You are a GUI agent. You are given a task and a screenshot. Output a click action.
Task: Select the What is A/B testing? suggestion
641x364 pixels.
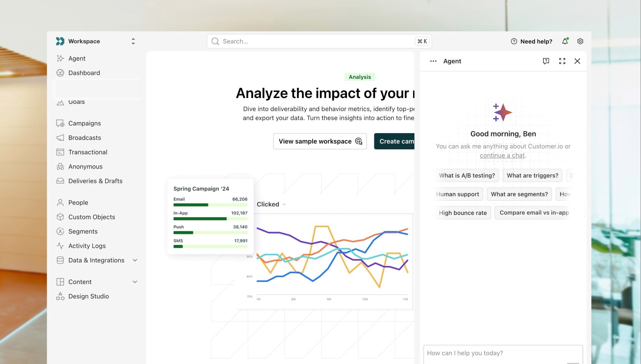466,175
